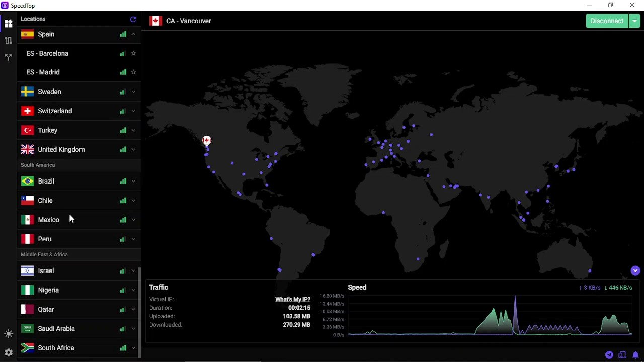644x362 pixels.
Task: Select ES - Madrid server entry
Action: point(43,72)
